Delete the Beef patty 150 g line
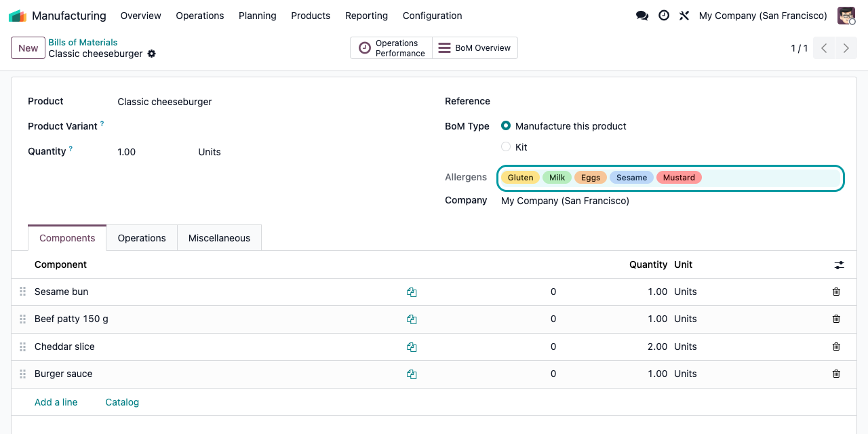The width and height of the screenshot is (868, 434). (836, 319)
